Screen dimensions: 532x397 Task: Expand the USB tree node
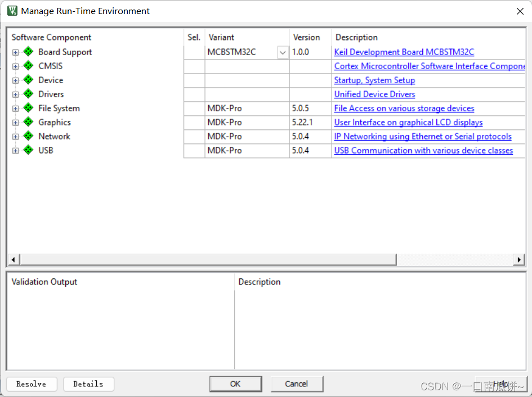15,151
